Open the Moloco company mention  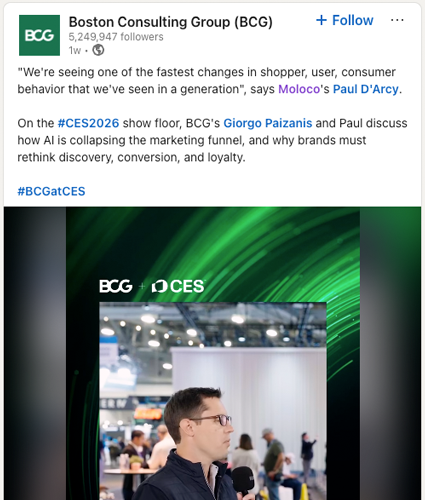[x=299, y=89]
